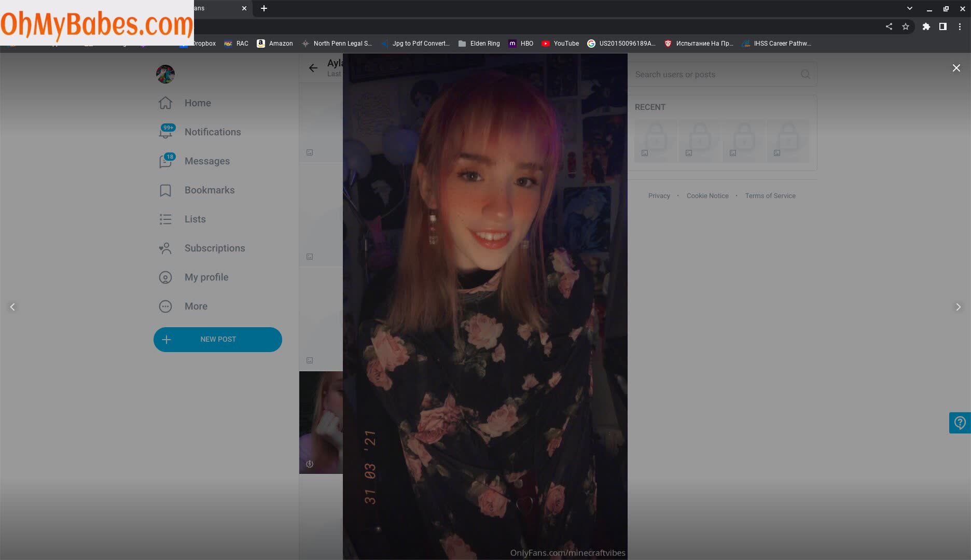Screen dimensions: 971x560
Task: Click the Notifications bell icon
Action: click(165, 132)
